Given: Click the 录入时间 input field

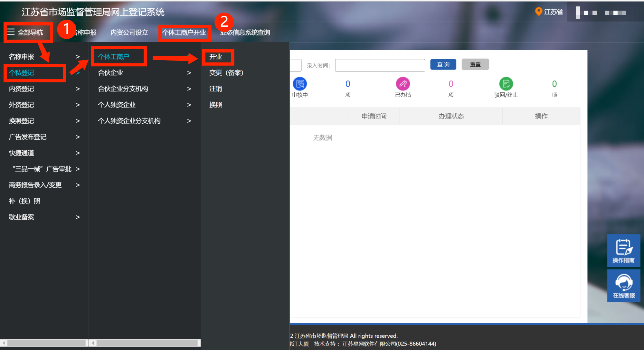Looking at the screenshot, I should click(x=380, y=65).
